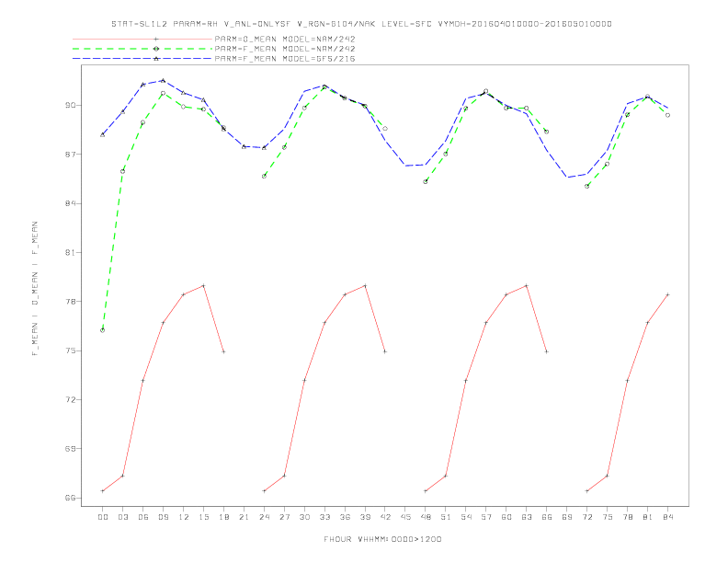This screenshot has height=563, width=728.
Task: Click the green circle data point at hour 84
Action: 668,115
